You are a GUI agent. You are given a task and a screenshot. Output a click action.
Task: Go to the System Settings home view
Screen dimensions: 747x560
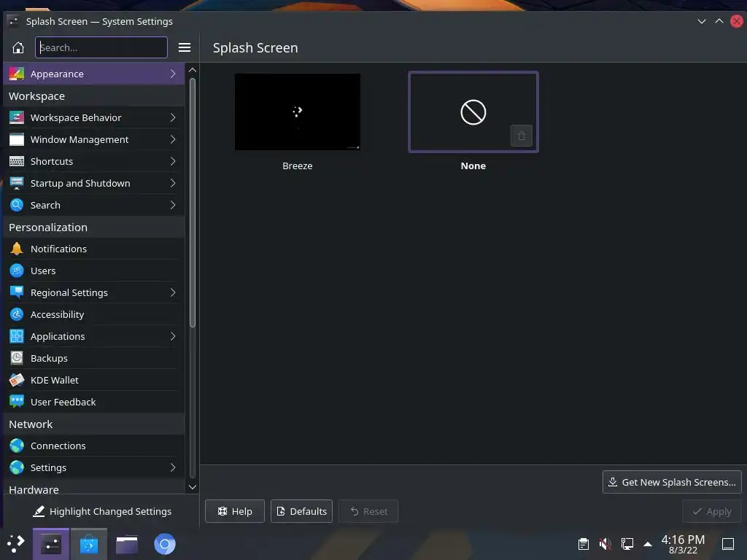[18, 47]
